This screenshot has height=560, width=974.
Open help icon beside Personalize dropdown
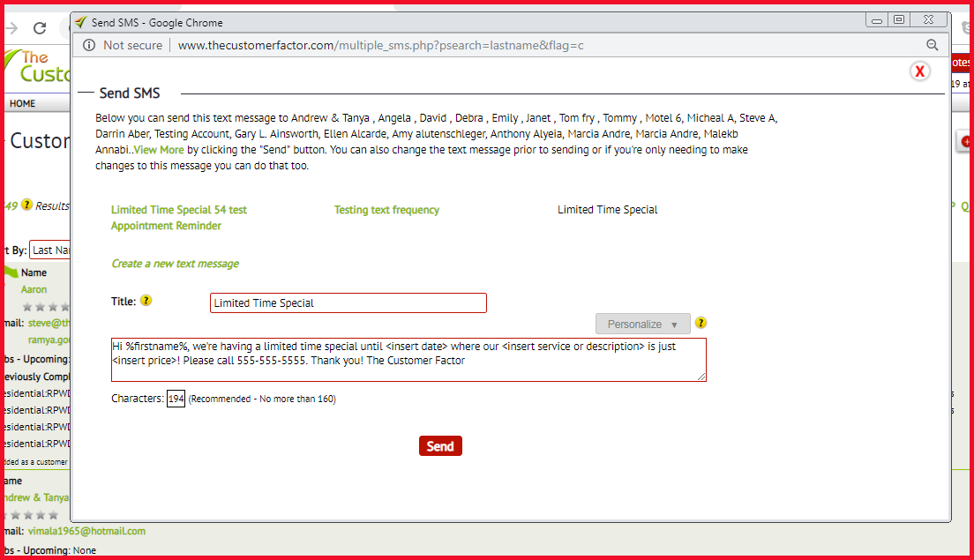(701, 323)
